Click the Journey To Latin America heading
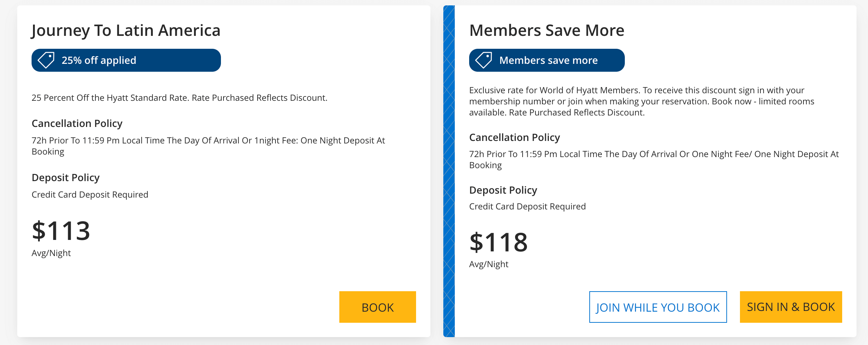 126,30
